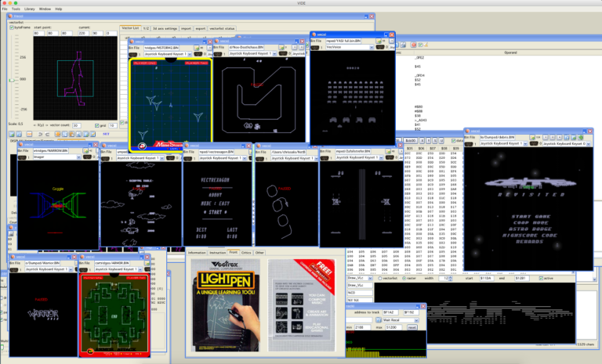
Task: Click the load file icon in NARROW.BIN window
Action: [x=85, y=151]
